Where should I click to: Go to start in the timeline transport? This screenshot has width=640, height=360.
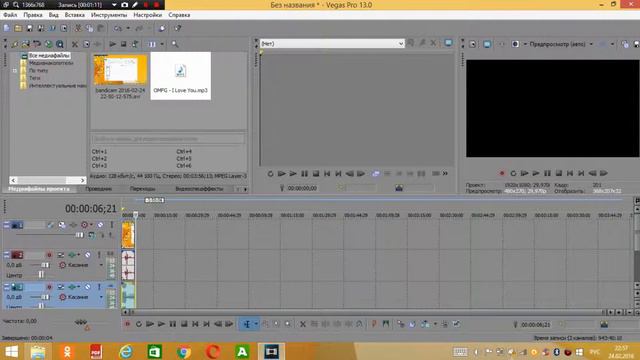[x=196, y=324]
